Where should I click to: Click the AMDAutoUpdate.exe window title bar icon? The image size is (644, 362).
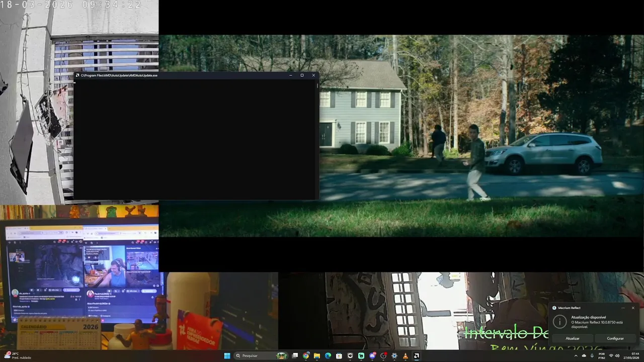click(77, 75)
